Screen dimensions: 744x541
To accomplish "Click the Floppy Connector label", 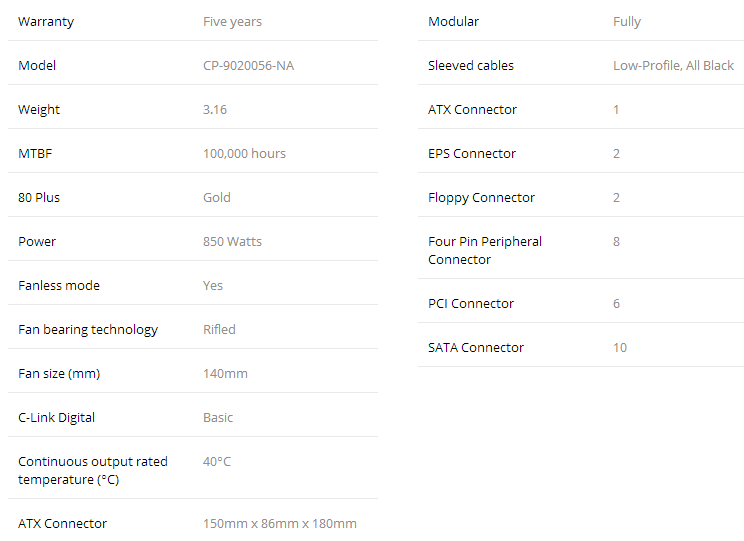I will (481, 198).
